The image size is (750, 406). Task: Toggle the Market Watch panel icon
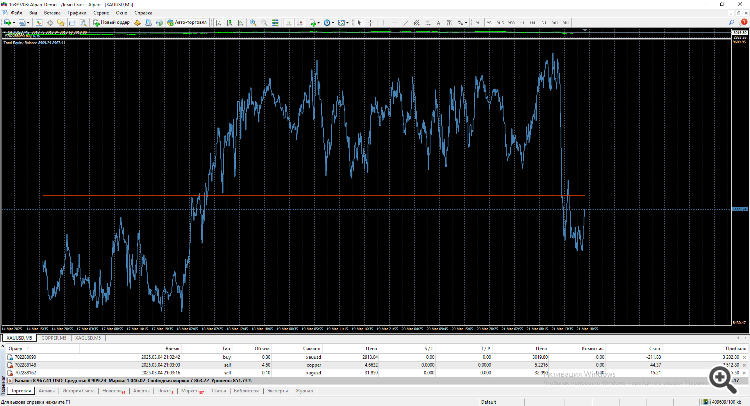pos(39,22)
